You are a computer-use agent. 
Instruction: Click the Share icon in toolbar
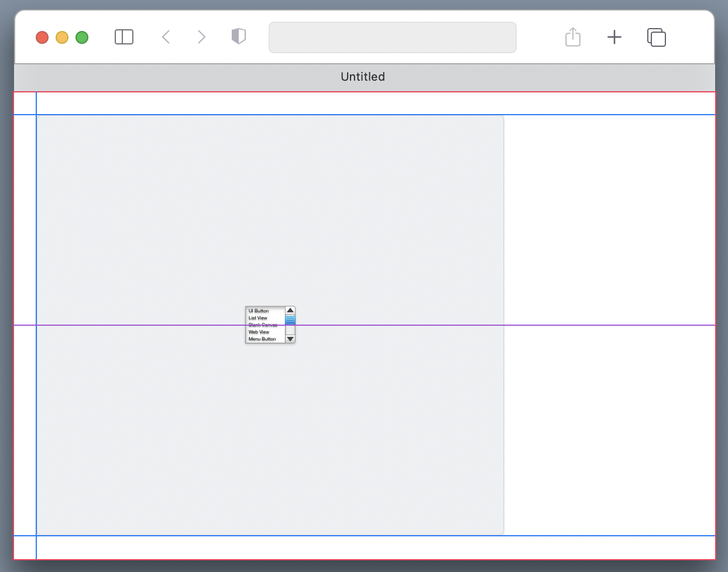pyautogui.click(x=573, y=37)
